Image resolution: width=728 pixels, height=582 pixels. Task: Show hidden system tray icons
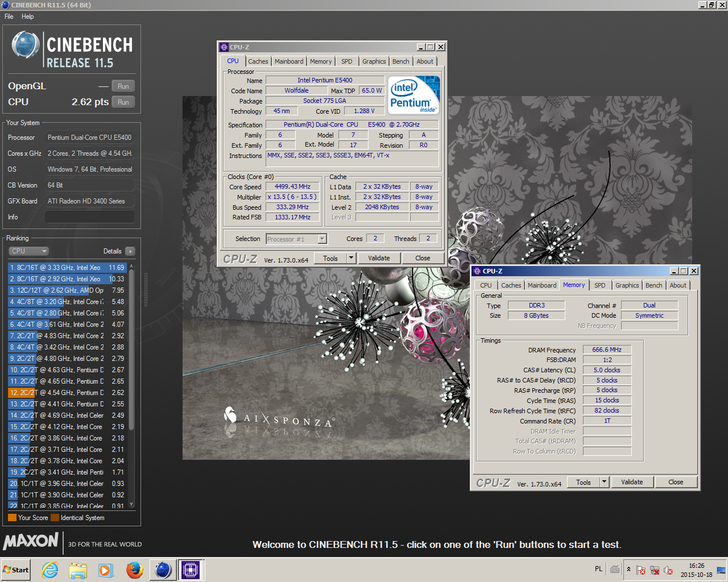pos(628,569)
